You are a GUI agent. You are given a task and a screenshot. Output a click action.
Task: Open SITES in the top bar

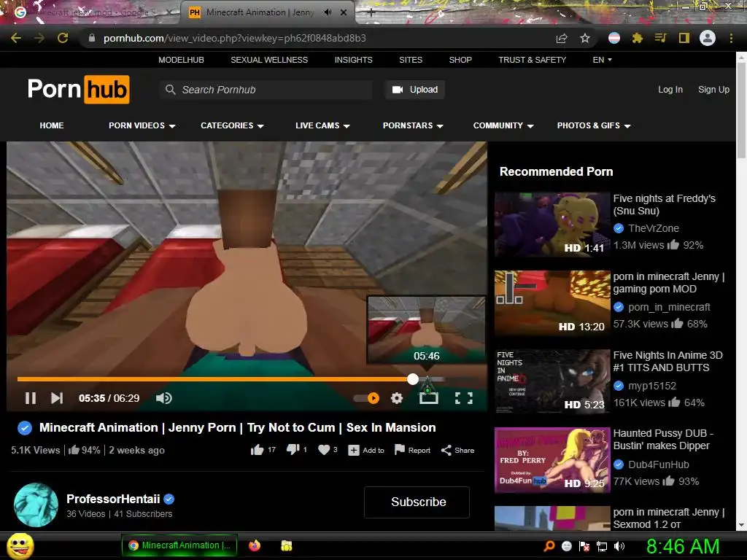pyautogui.click(x=411, y=60)
